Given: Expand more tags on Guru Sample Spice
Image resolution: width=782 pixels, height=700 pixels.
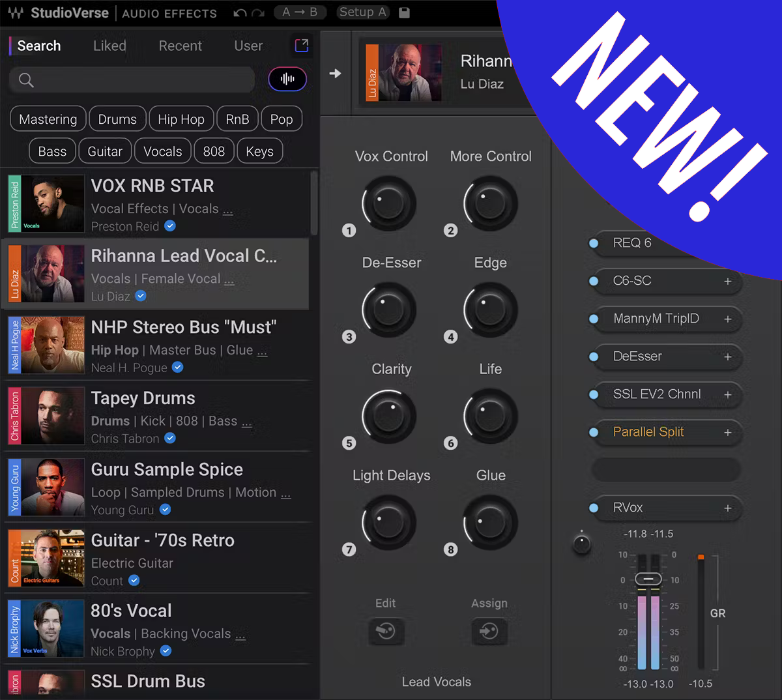Looking at the screenshot, I should 285,495.
